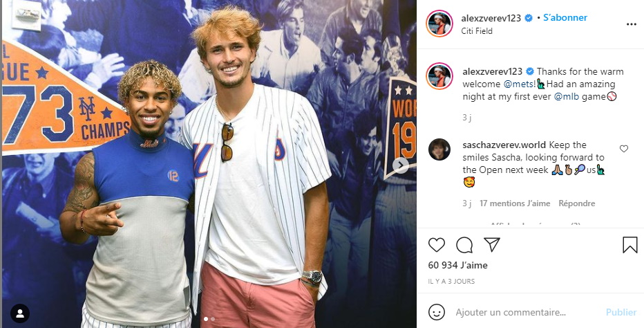
Task: Share the post via paper plane icon
Action: [x=491, y=244]
